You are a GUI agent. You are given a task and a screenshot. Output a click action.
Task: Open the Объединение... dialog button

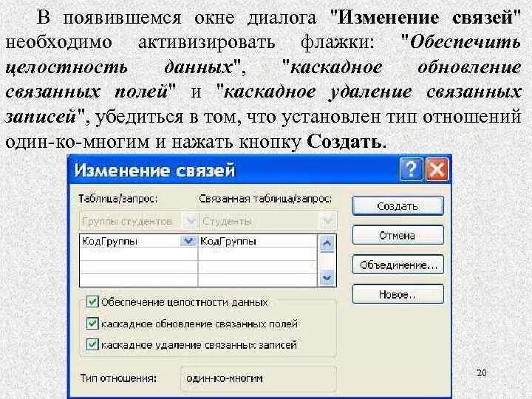pos(398,265)
